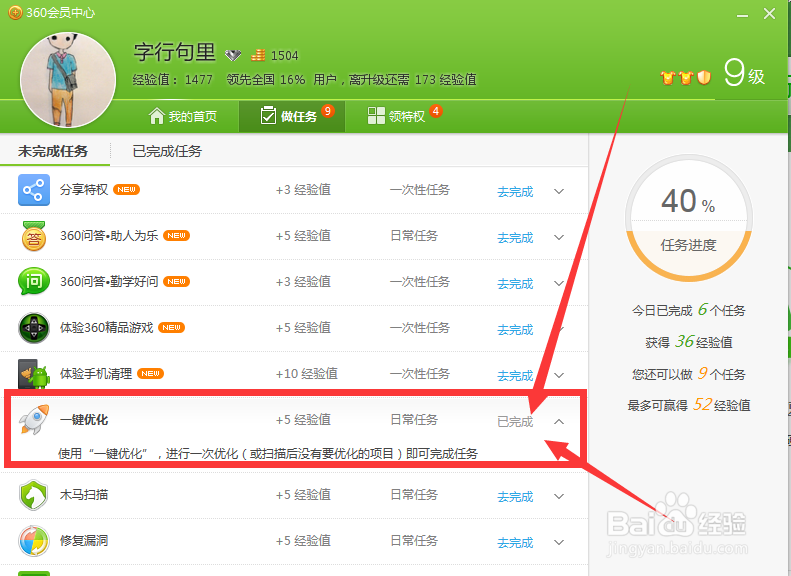Click 去完成 for 木马扫描
The height and width of the screenshot is (576, 791).
point(515,497)
